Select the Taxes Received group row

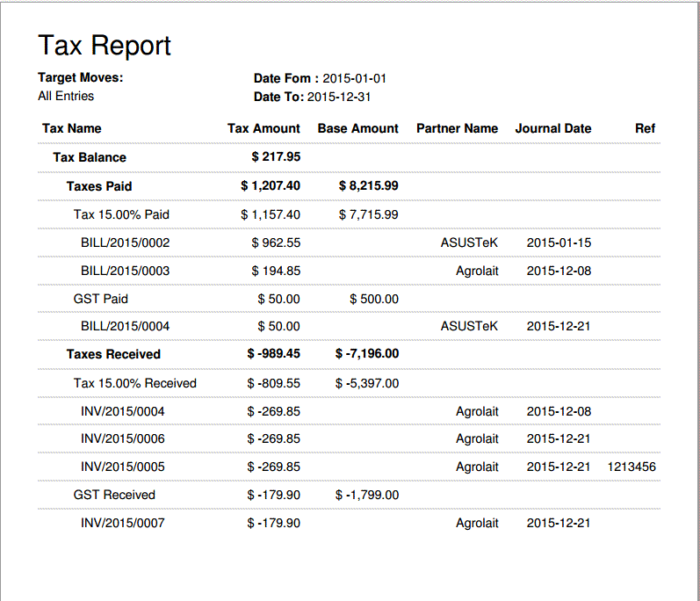pyautogui.click(x=113, y=354)
